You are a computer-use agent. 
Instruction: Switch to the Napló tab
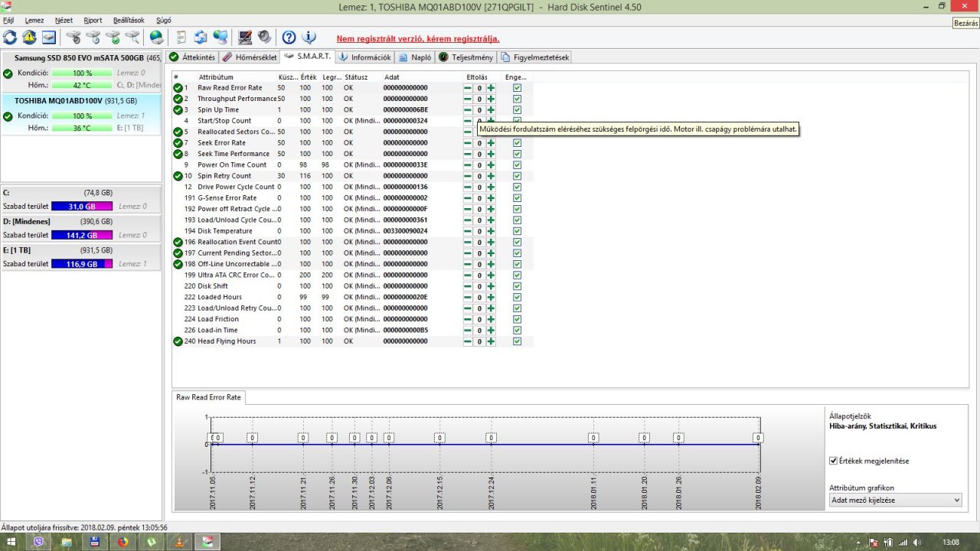click(415, 57)
